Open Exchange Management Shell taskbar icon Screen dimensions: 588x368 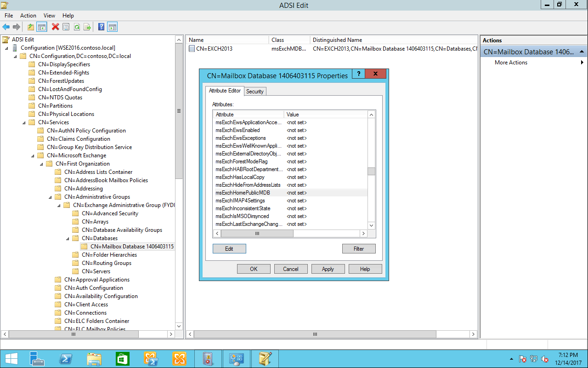151,359
